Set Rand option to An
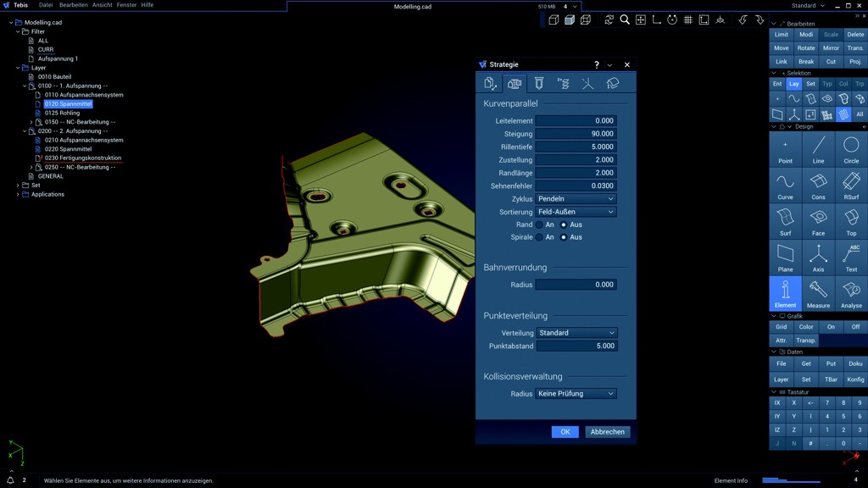The width and height of the screenshot is (868, 488). click(x=539, y=225)
